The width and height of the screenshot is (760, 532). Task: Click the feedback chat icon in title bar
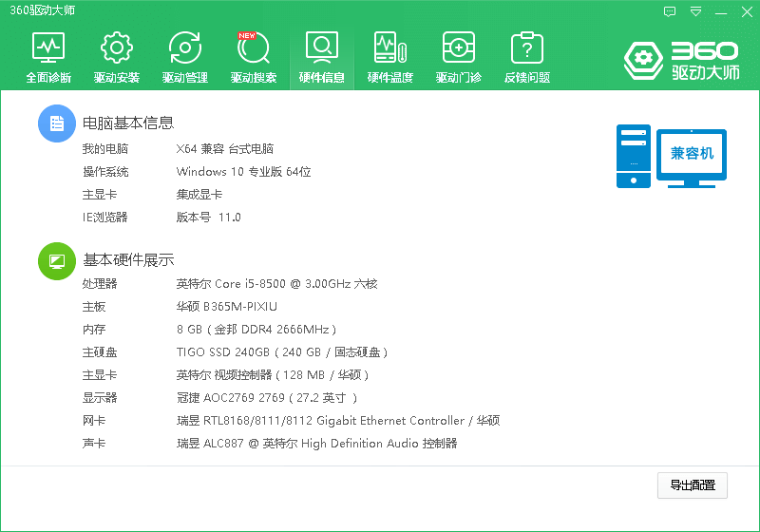point(670,11)
